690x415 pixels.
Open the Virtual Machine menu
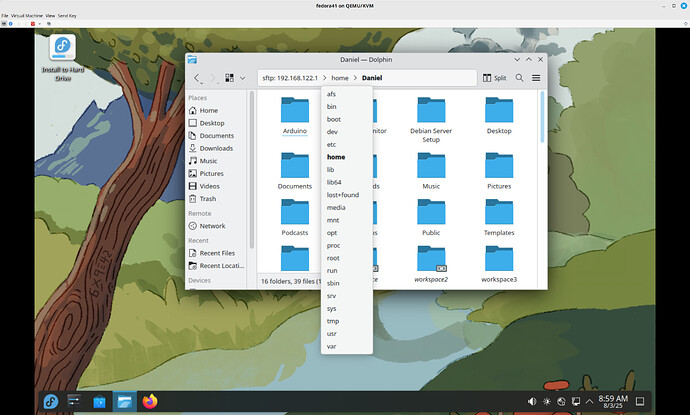click(x=29, y=17)
